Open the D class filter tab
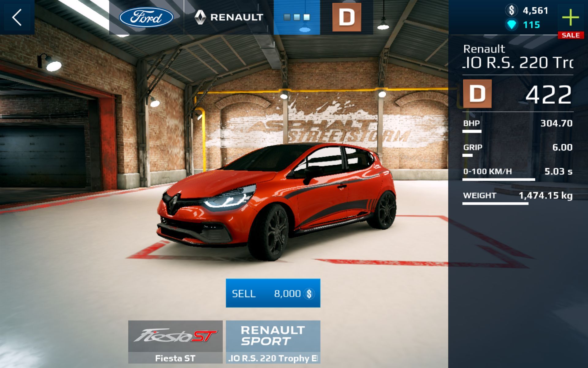This screenshot has height=368, width=588. pos(346,17)
